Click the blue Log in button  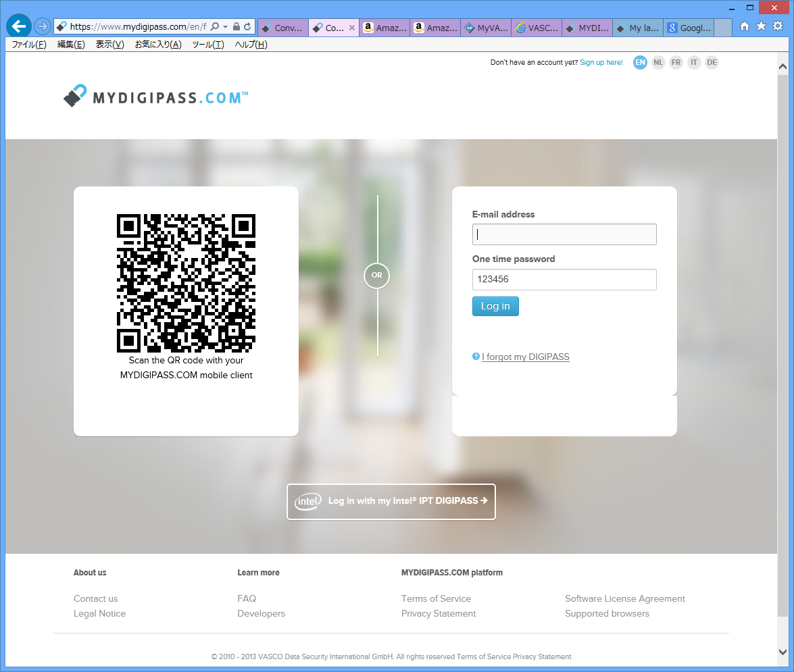pos(495,306)
